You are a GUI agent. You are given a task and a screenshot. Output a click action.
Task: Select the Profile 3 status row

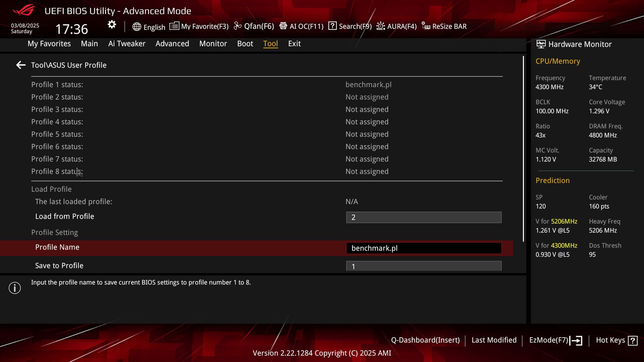[267, 109]
